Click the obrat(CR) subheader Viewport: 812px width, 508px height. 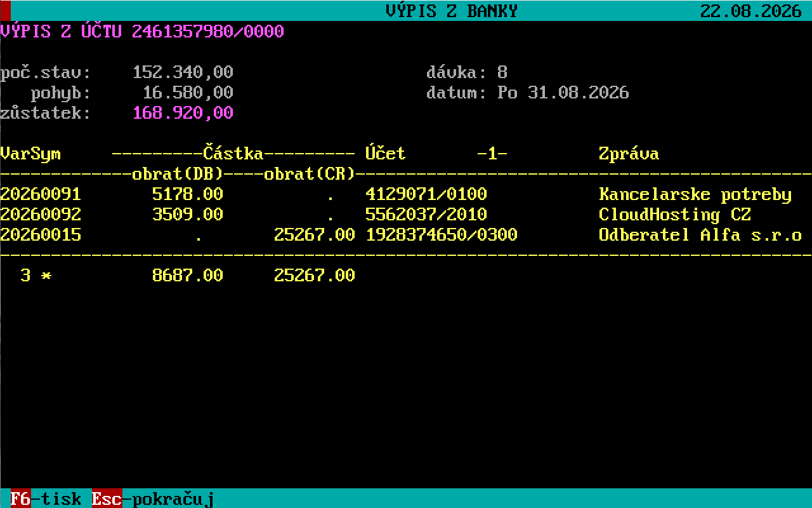pos(310,173)
